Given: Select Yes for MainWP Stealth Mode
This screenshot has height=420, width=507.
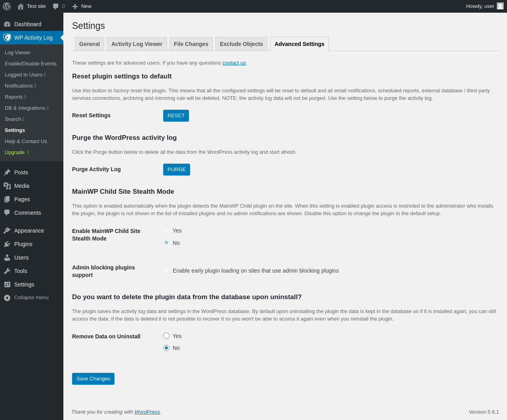Looking at the screenshot, I should (x=166, y=231).
